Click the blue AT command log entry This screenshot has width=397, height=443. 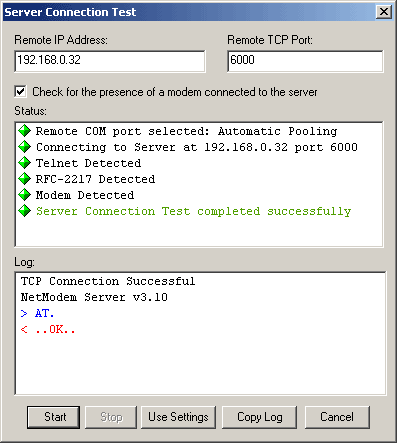click(37, 313)
